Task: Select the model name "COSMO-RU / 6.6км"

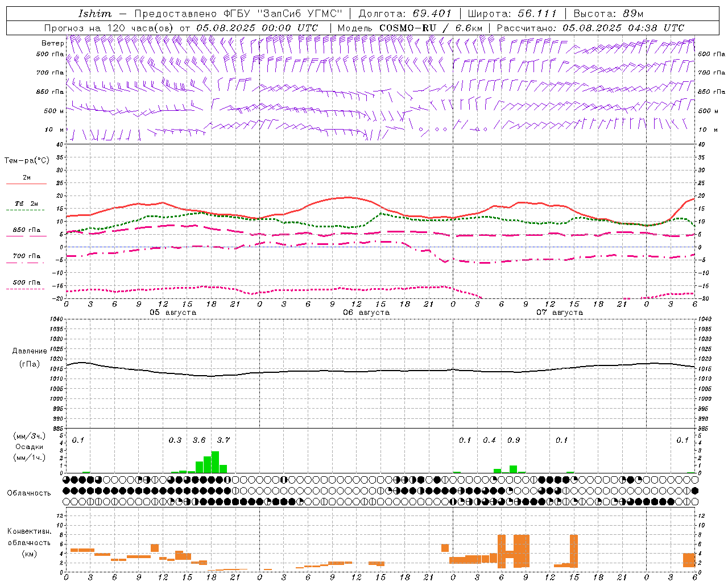Action: (431, 28)
